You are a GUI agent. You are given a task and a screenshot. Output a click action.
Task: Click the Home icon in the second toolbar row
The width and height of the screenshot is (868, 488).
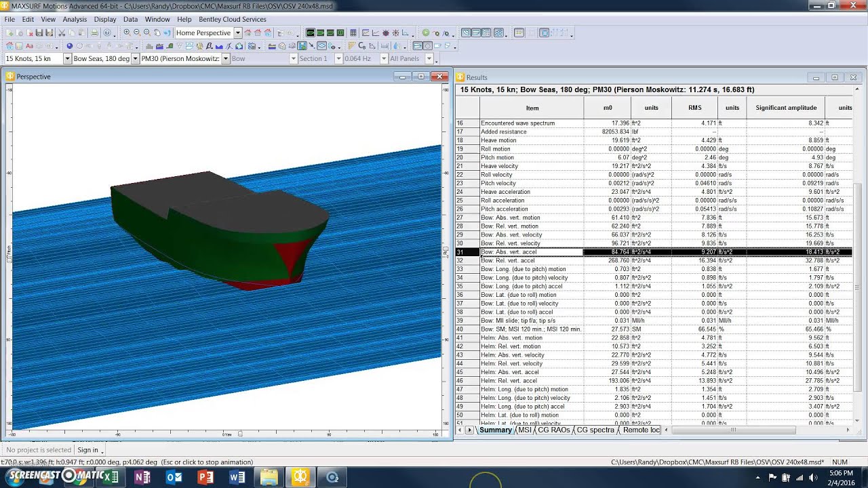pyautogui.click(x=9, y=46)
